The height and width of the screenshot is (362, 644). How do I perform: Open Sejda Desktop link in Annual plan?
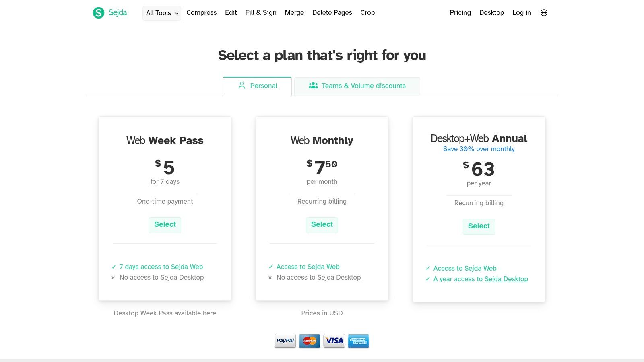(506, 279)
